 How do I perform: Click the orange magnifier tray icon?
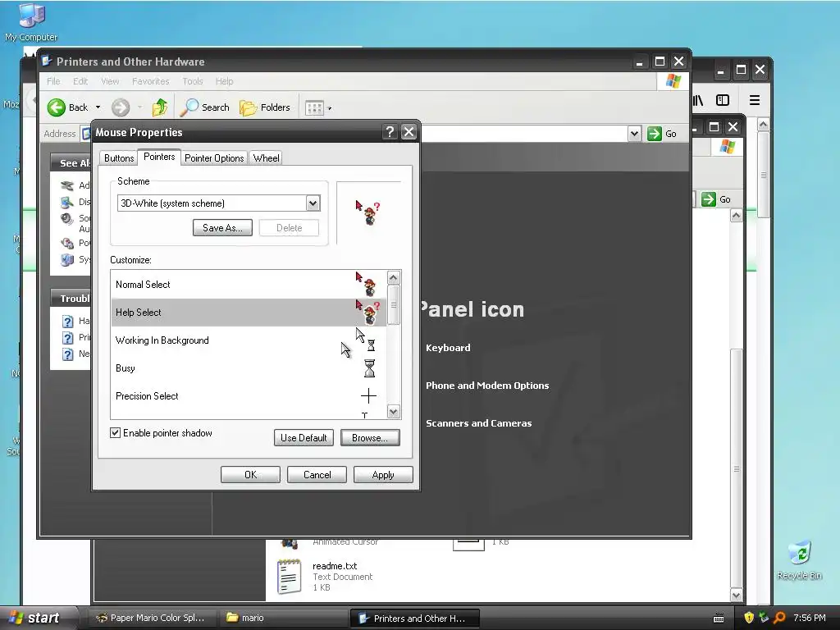pyautogui.click(x=779, y=618)
